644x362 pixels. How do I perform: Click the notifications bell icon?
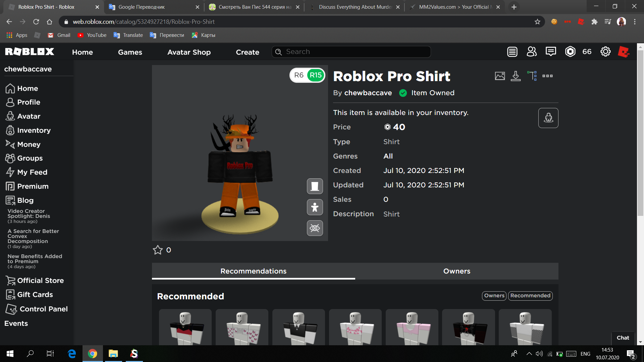coord(513,52)
